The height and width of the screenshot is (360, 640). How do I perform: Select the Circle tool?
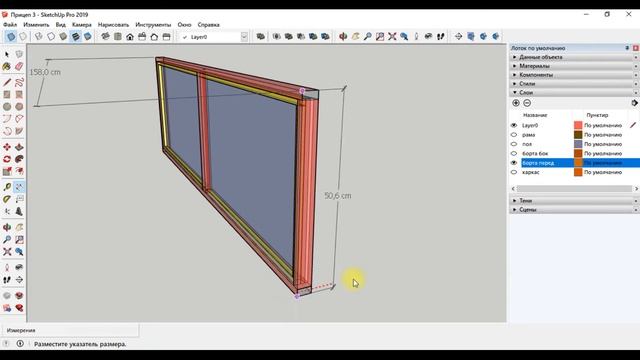tap(7, 107)
